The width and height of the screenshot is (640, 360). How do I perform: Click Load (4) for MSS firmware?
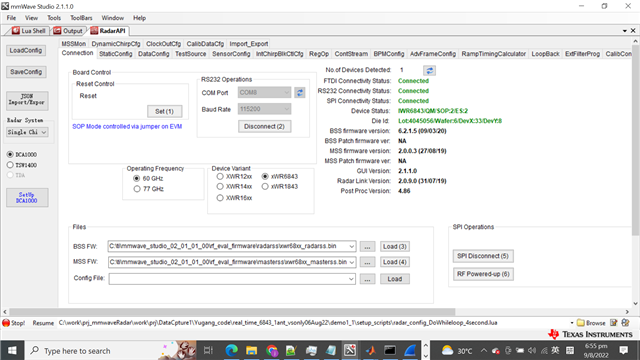click(x=395, y=262)
